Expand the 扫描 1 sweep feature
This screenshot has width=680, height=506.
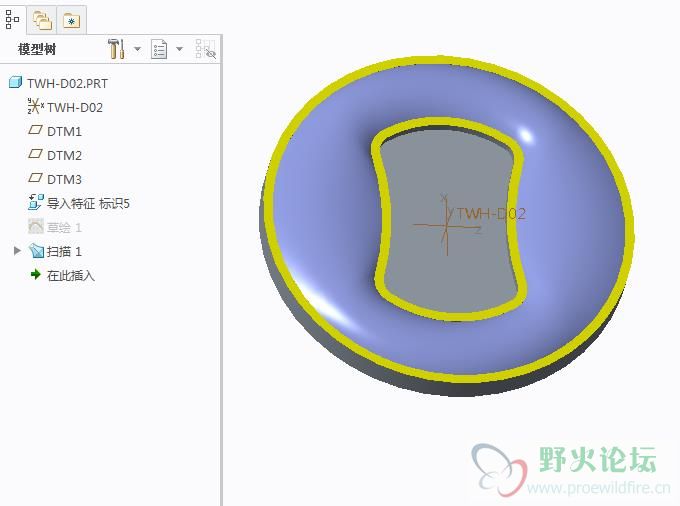coord(17,251)
